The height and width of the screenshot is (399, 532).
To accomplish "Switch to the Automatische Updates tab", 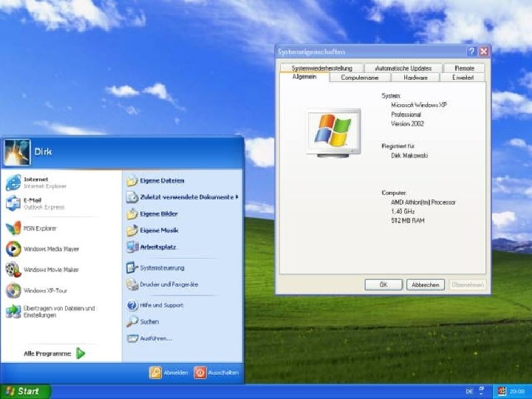I will 403,68.
